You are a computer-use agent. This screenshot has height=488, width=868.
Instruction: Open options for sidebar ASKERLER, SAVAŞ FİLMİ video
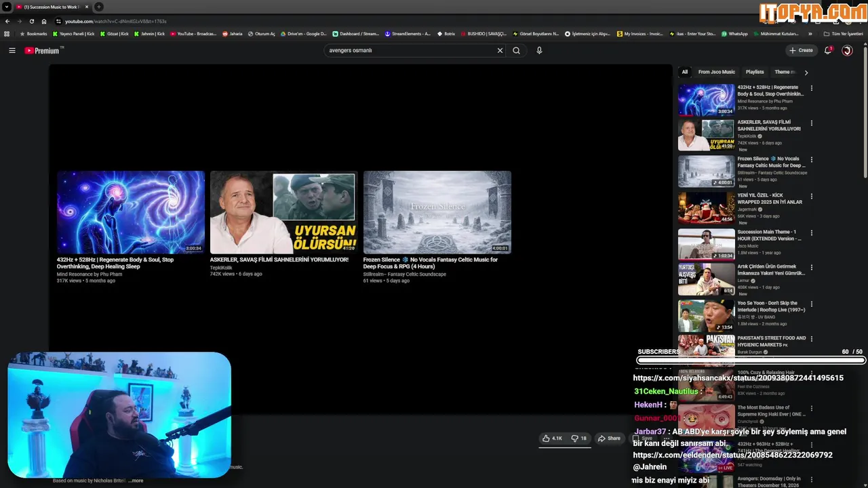click(811, 123)
